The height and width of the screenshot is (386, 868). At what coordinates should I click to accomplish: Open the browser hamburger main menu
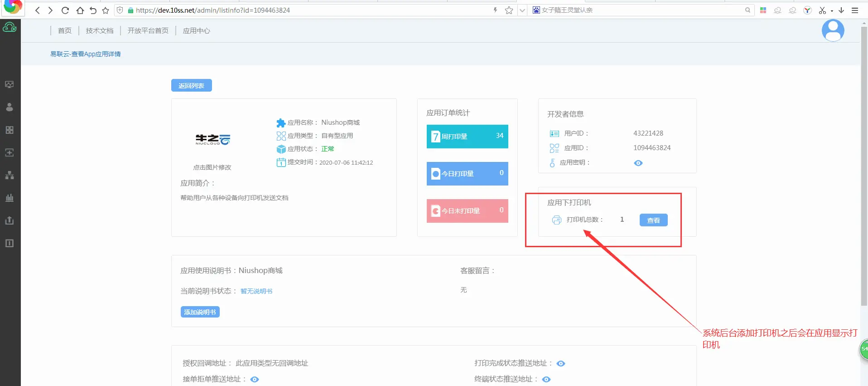click(x=855, y=10)
